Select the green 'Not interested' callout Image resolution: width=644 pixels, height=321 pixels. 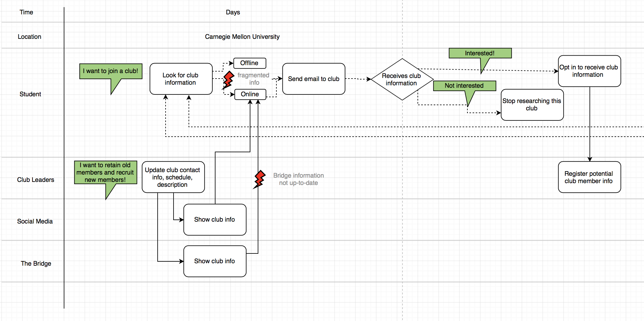click(x=464, y=86)
